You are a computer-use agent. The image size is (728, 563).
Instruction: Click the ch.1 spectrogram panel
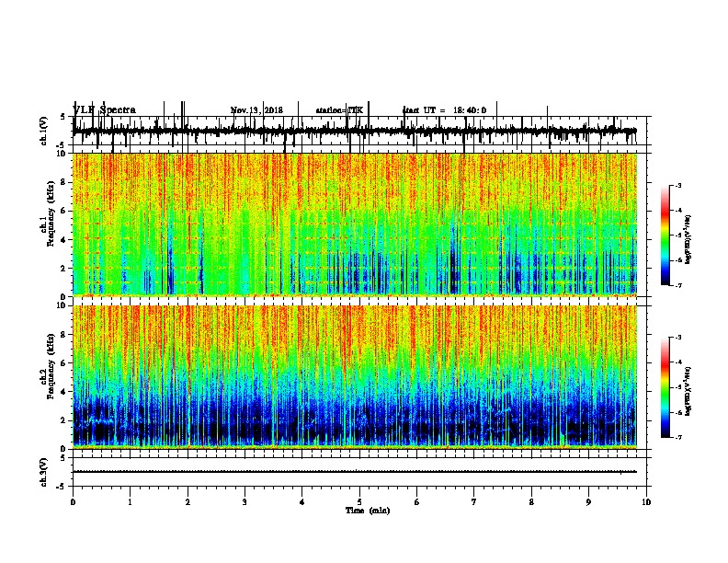[x=355, y=224]
